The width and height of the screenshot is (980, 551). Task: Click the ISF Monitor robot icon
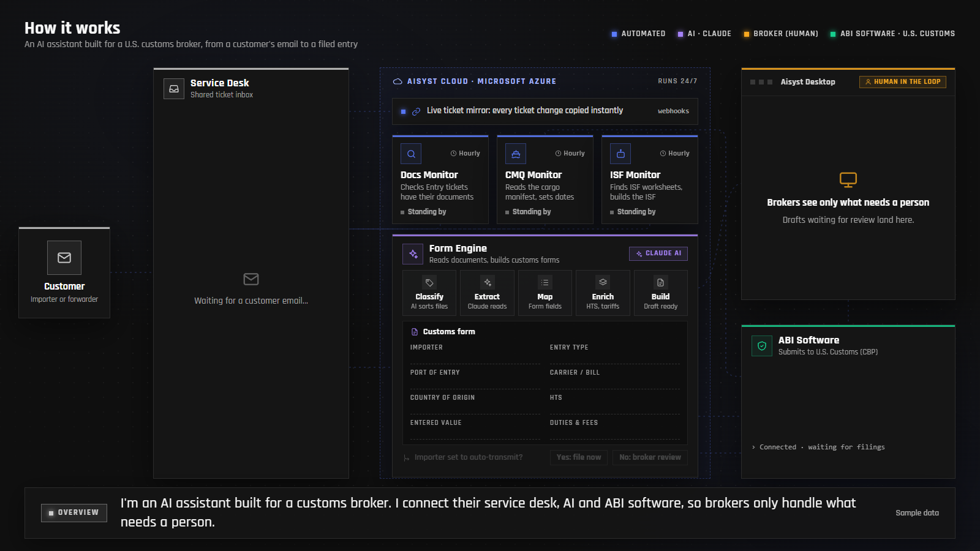pos(620,154)
